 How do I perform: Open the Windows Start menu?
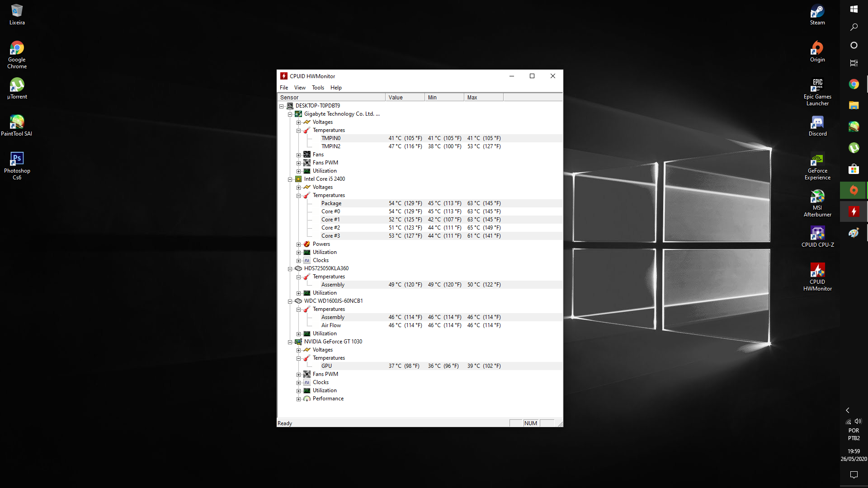click(x=854, y=9)
